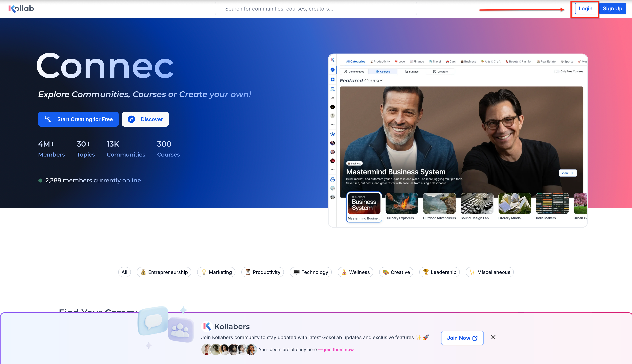Viewport: 632px width, 364px height.
Task: Close the Kollabers banner with X
Action: [x=493, y=337]
